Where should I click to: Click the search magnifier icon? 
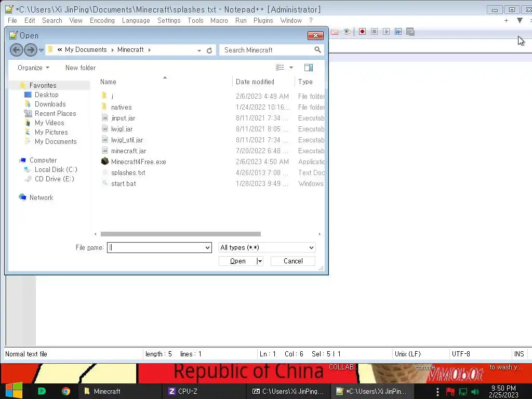pyautogui.click(x=317, y=50)
